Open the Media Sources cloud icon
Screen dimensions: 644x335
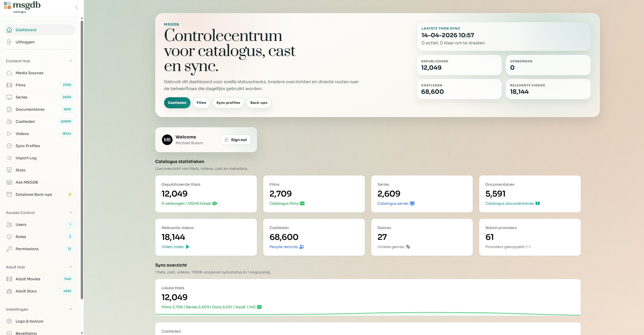tap(10, 73)
